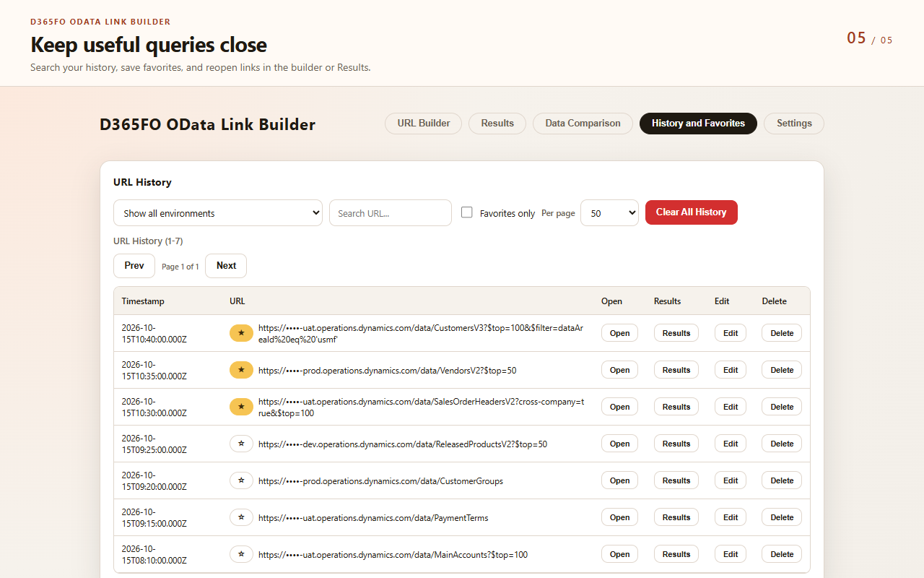
Task: Open the ReleasedProductsV2 dev URL
Action: [619, 444]
